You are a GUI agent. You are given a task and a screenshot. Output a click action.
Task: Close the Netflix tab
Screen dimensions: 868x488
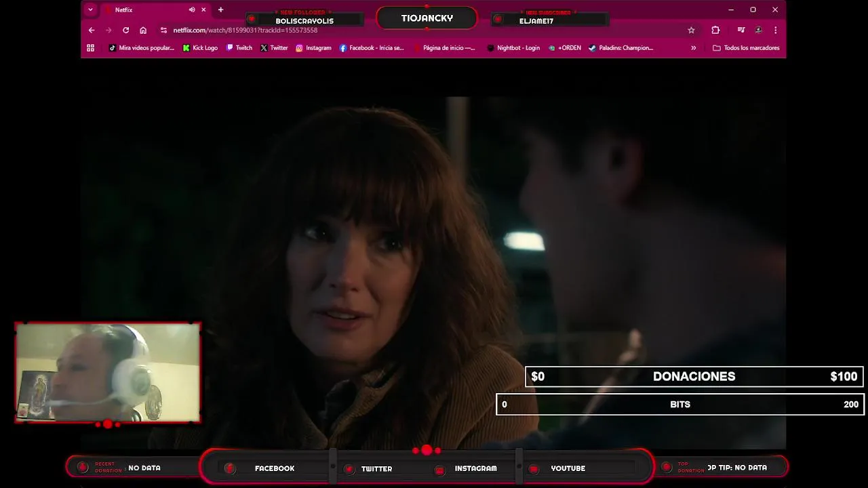coord(203,9)
